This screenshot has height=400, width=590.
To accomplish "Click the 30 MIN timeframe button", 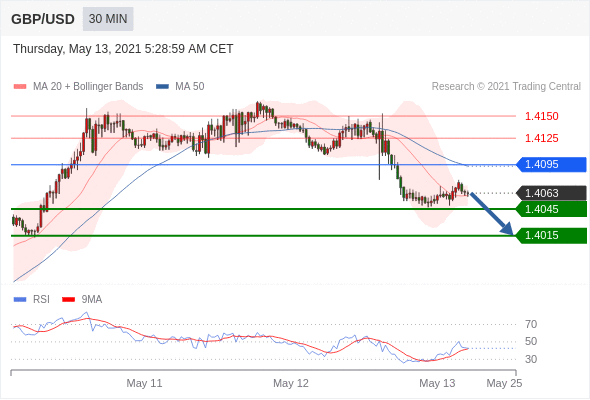I will (108, 19).
